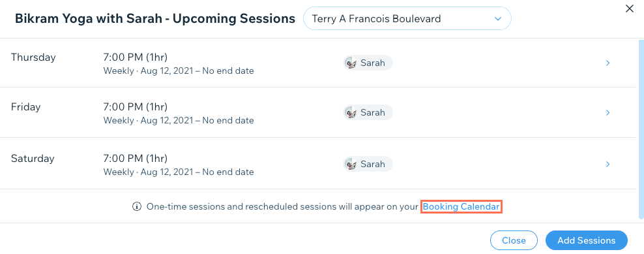Screen dimensions: 644x254
Task: Click the Friday weekly recurrence details text
Action: [x=178, y=121]
